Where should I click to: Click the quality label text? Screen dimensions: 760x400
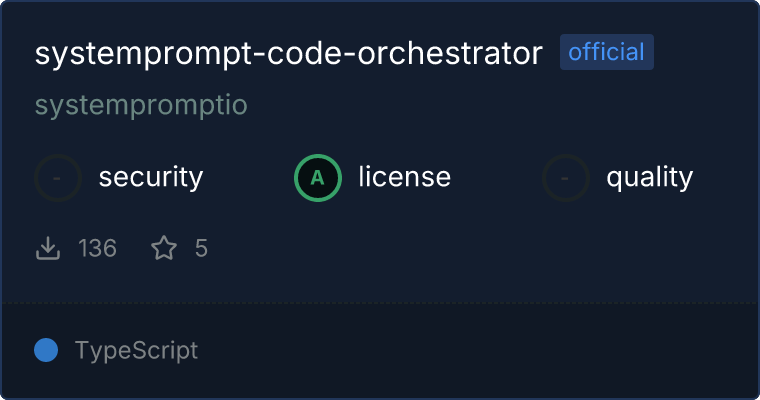coord(649,178)
